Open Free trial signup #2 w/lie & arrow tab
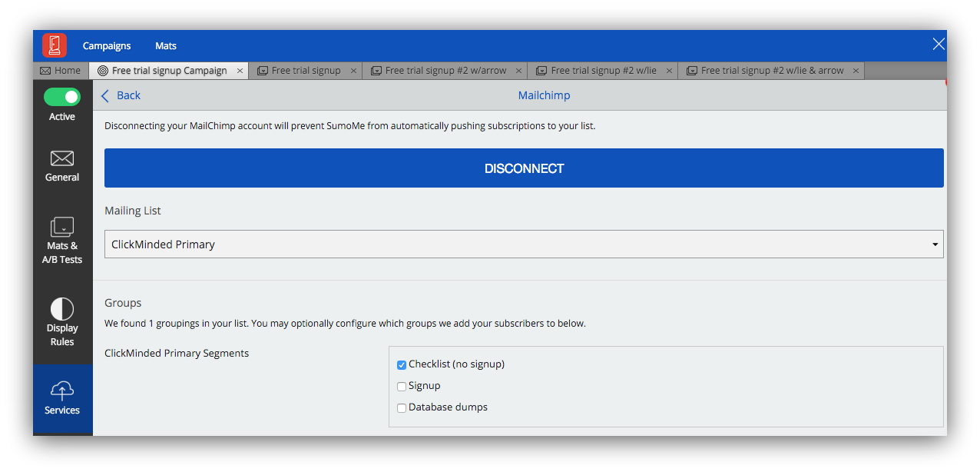This screenshot has width=980, height=472. [772, 71]
